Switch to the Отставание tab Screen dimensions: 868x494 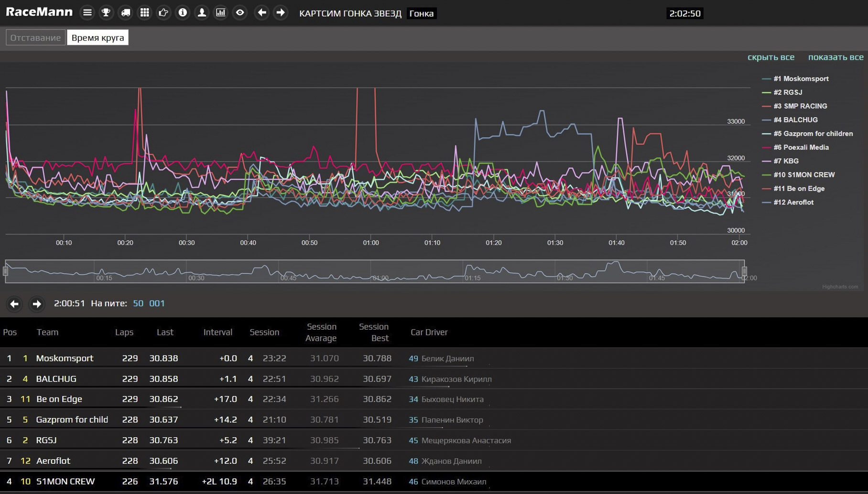coord(35,38)
